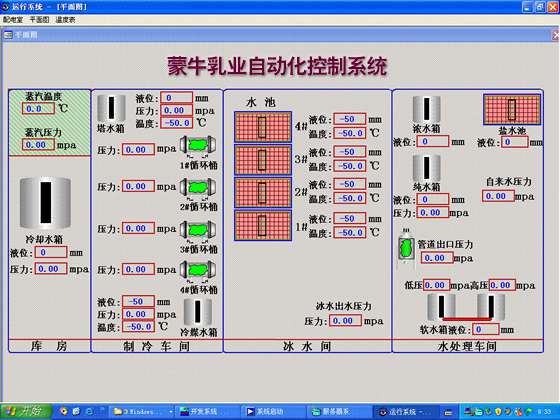Select the 塔水箱 tank icon
Viewport: 560px width, 420px height.
click(x=111, y=108)
